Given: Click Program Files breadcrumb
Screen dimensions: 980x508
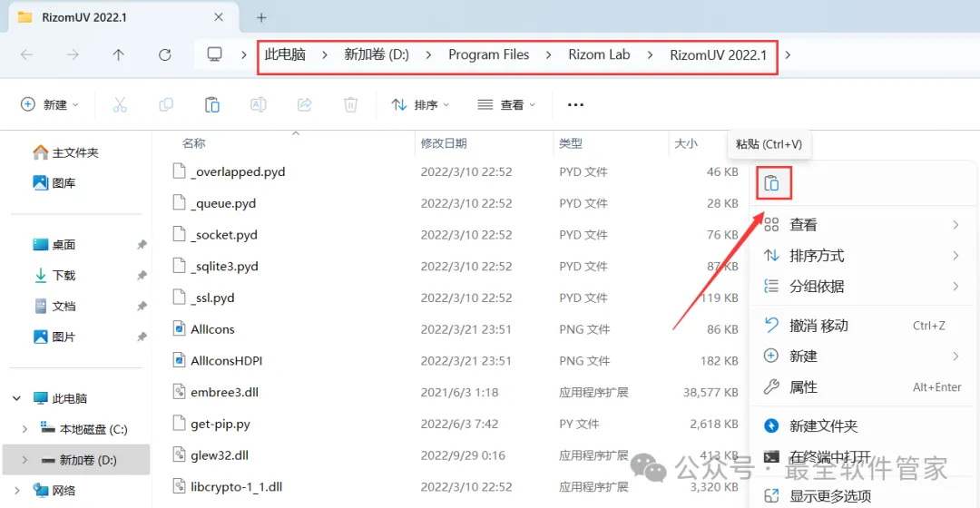Looking at the screenshot, I should pyautogui.click(x=489, y=55).
